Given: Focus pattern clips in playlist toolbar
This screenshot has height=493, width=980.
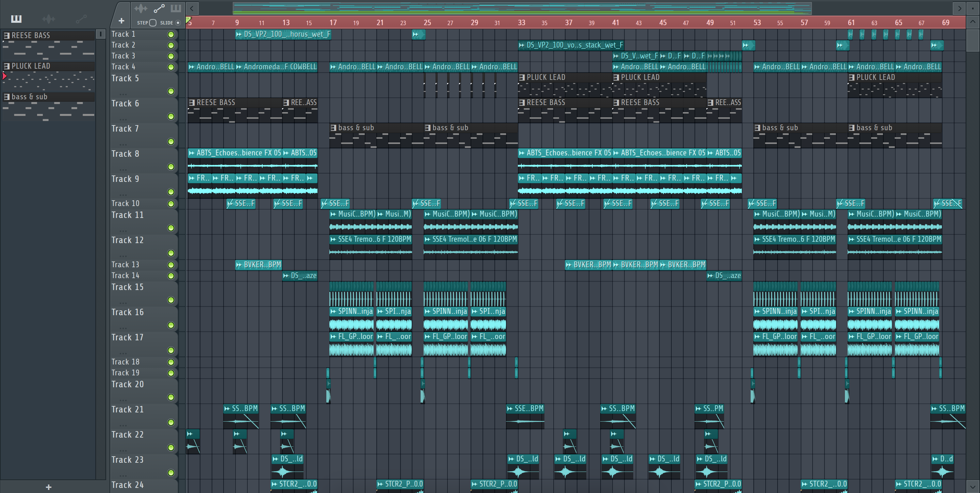Looking at the screenshot, I should point(176,8).
